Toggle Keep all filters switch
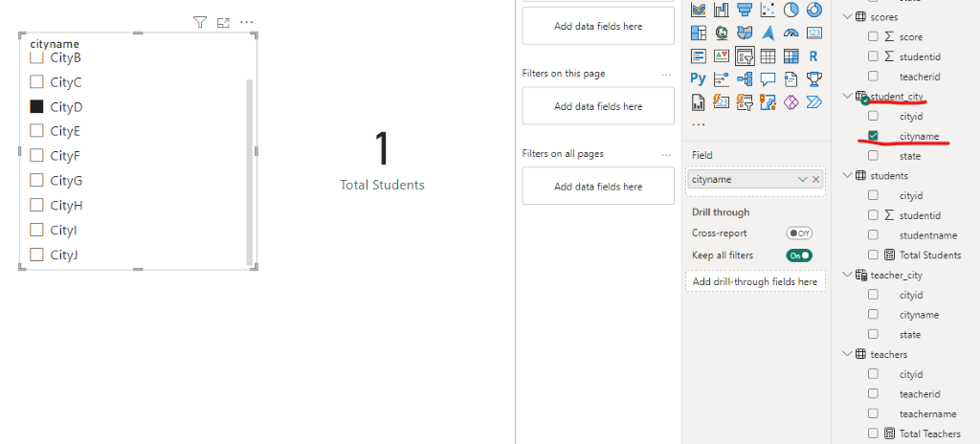 pyautogui.click(x=799, y=255)
